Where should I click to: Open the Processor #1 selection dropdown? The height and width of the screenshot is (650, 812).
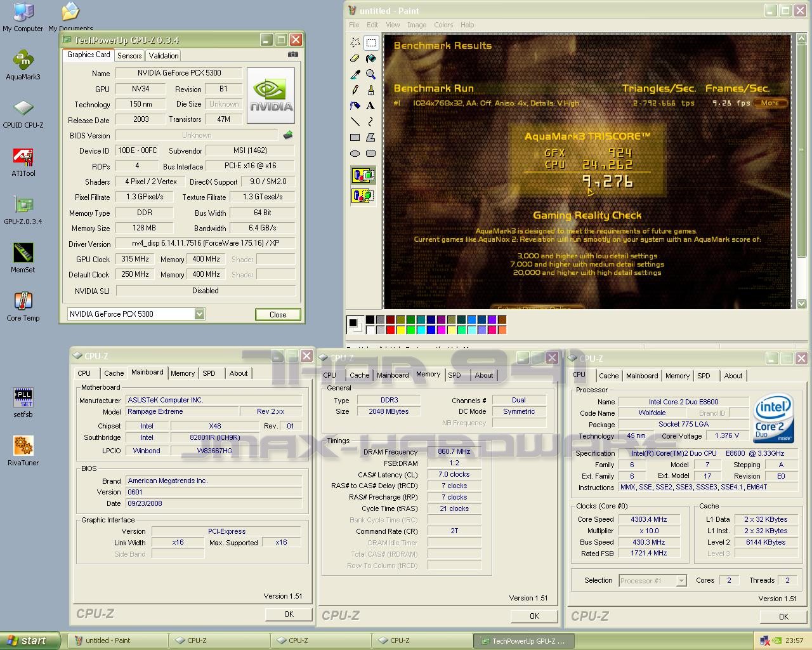pos(681,580)
